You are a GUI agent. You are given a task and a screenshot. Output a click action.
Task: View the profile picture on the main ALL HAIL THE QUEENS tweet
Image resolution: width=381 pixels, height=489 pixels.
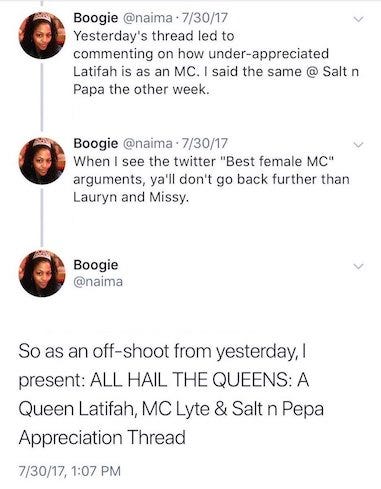click(x=42, y=273)
